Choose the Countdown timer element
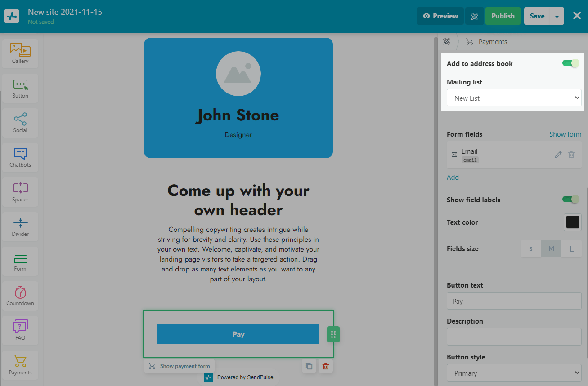 coord(20,295)
